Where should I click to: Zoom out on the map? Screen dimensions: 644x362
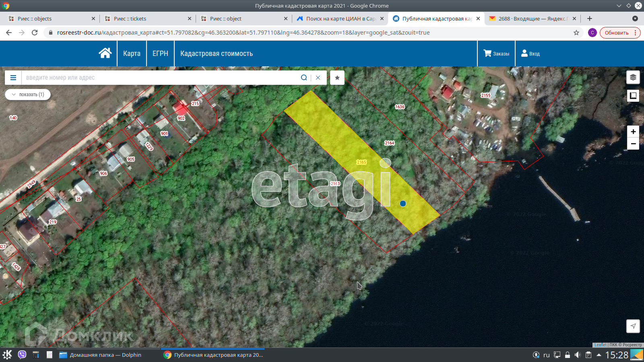coord(633,144)
